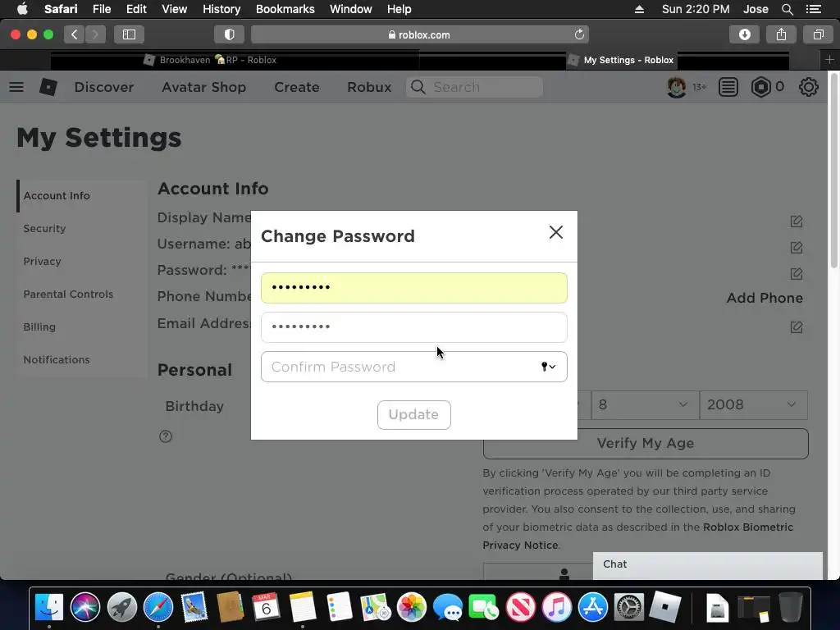Open the birthday day dropdown showing 8

(645, 404)
